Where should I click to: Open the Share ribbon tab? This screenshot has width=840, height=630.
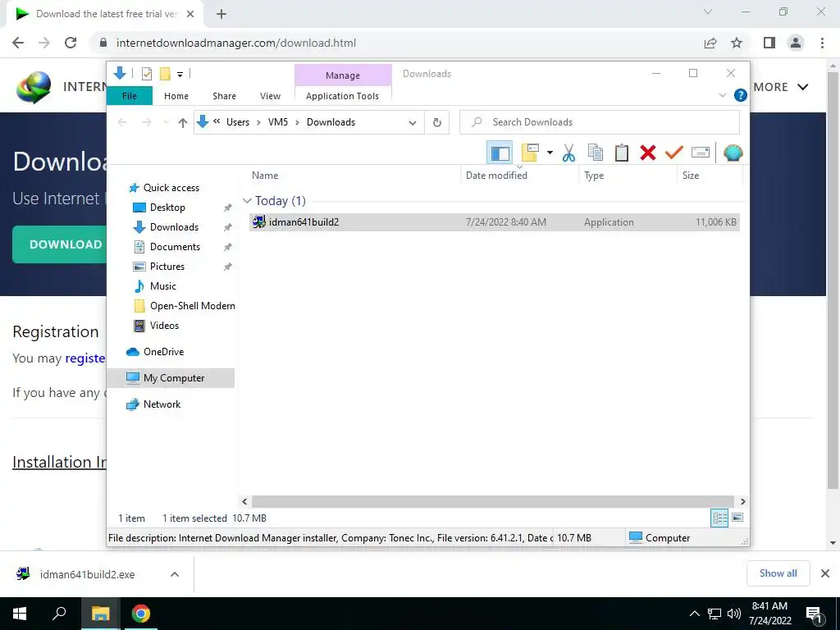[x=224, y=96]
